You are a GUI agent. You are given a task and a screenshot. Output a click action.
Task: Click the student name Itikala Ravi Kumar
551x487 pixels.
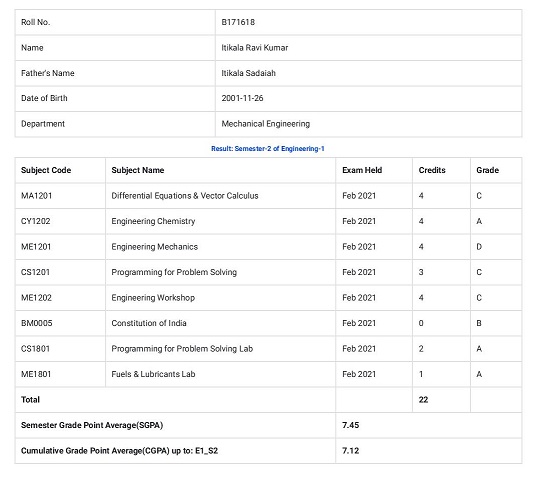pyautogui.click(x=254, y=48)
